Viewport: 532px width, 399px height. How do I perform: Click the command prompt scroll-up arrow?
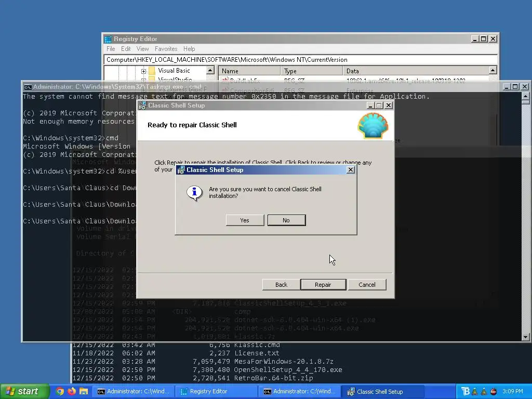click(x=526, y=97)
